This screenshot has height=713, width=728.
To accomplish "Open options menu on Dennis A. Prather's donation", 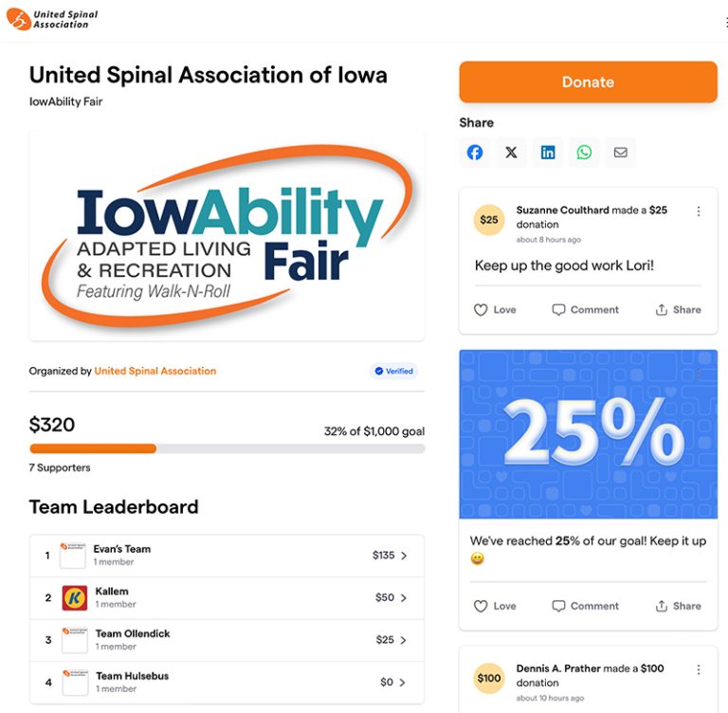I will pos(699,669).
